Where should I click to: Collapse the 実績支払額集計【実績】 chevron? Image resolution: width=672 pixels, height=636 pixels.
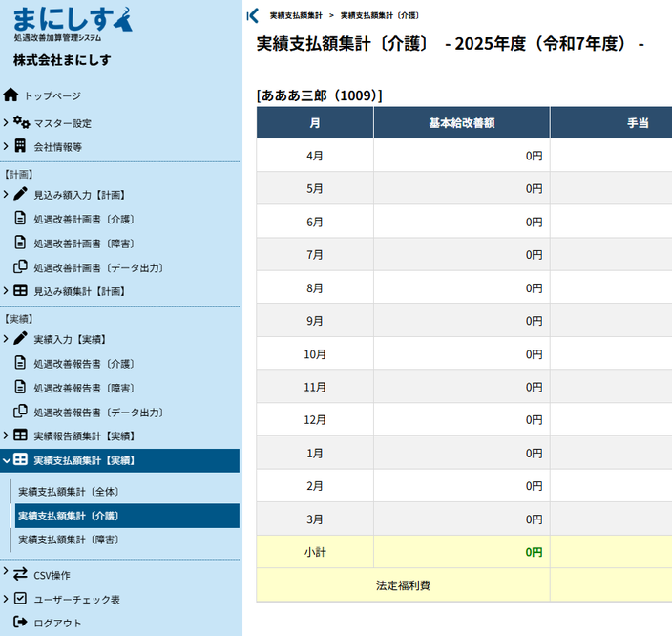(x=6, y=460)
